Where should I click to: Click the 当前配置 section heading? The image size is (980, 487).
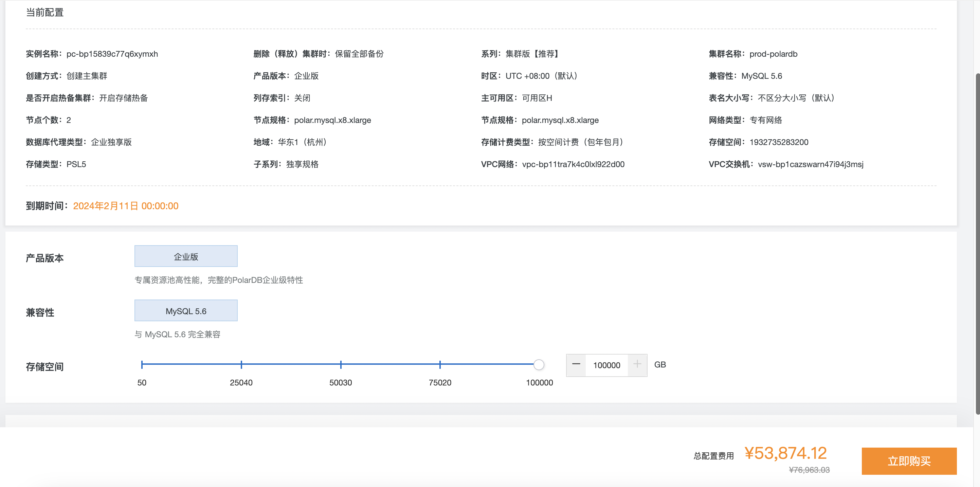tap(44, 13)
